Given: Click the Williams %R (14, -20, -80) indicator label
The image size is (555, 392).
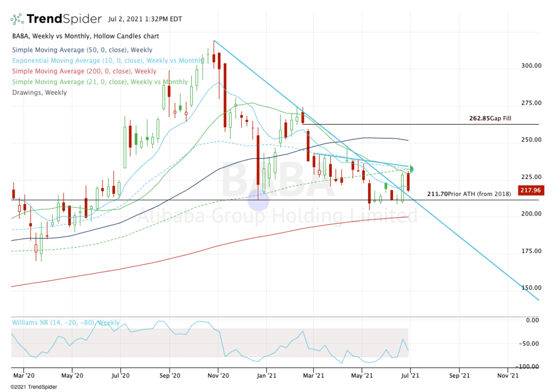Looking at the screenshot, I should pos(66,323).
